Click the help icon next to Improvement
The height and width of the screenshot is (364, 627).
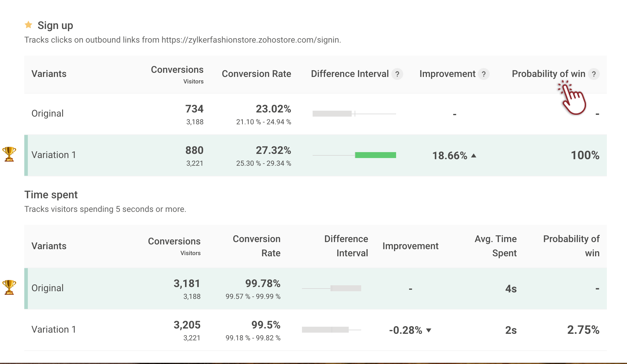pos(484,74)
